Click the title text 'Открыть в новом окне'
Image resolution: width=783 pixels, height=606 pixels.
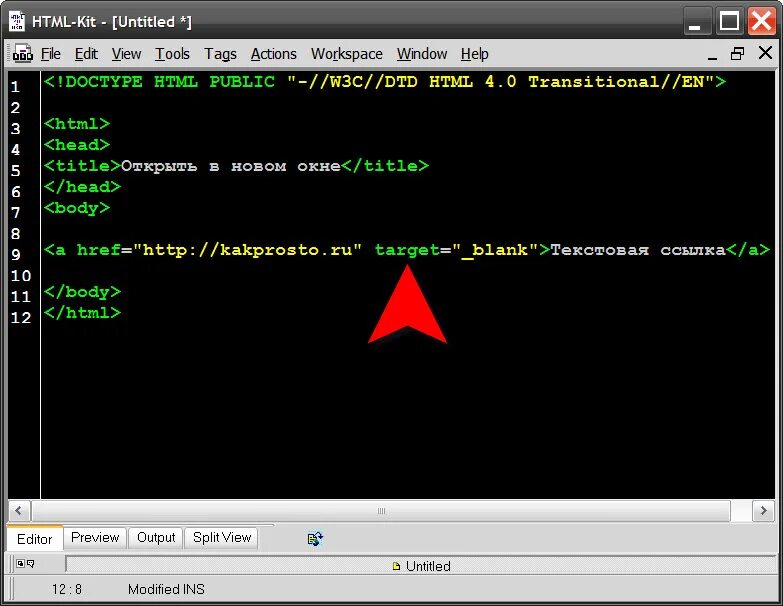[x=231, y=166]
